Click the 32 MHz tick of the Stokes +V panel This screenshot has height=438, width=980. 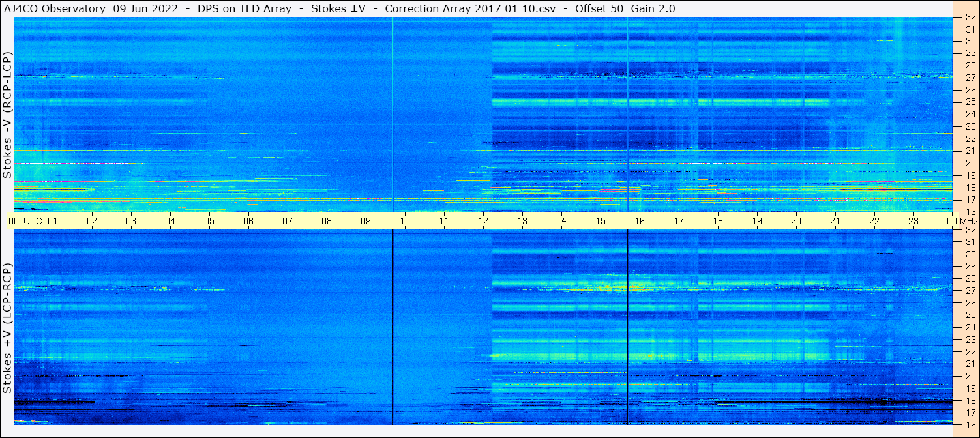tap(970, 230)
